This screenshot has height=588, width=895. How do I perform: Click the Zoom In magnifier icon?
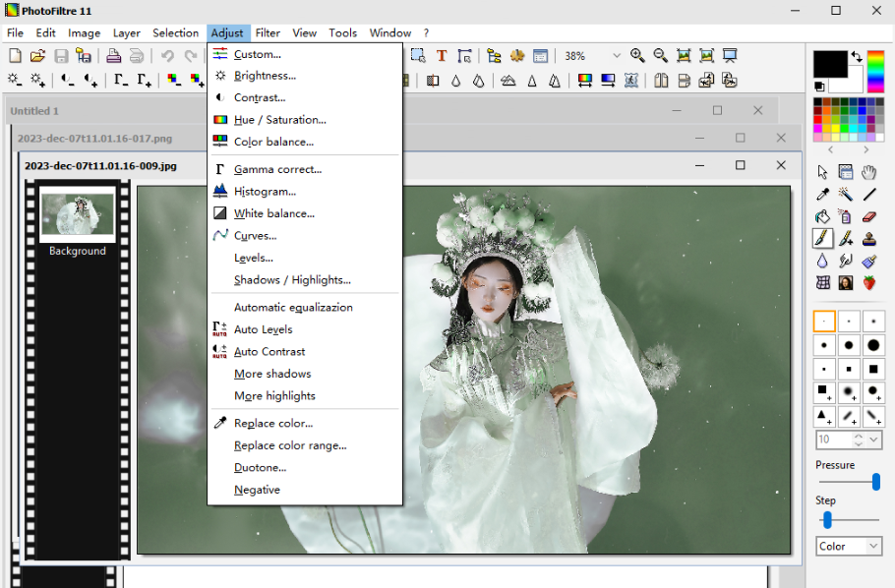click(637, 56)
